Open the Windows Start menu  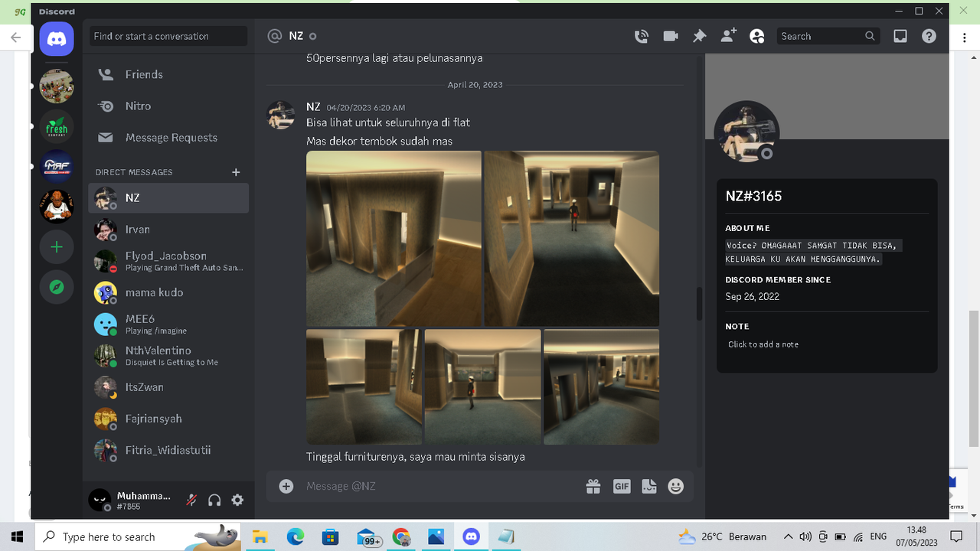click(17, 536)
